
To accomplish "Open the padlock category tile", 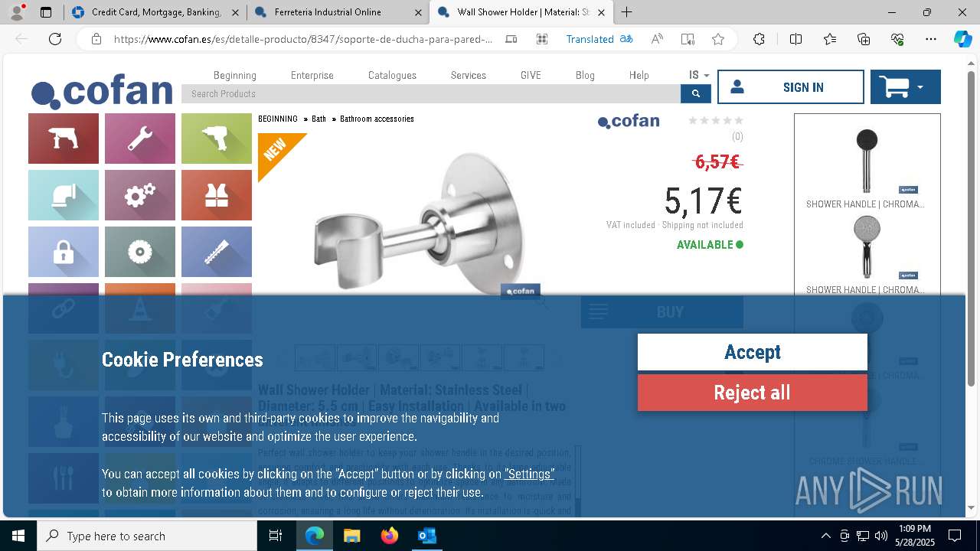I will click(64, 252).
